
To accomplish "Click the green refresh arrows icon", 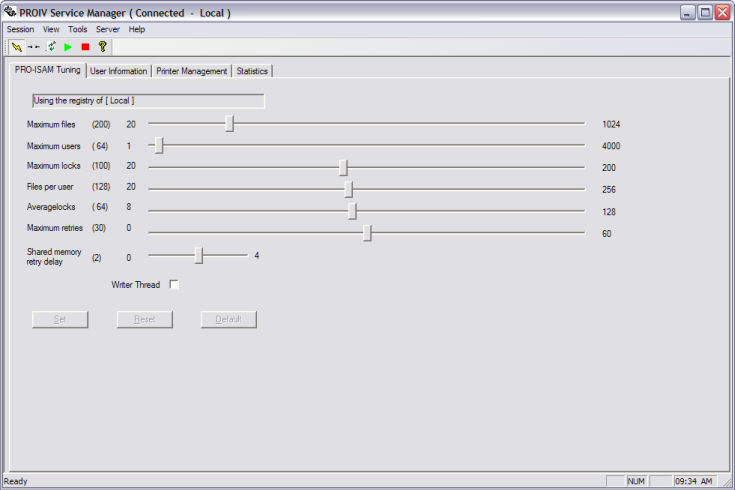I will coord(51,47).
